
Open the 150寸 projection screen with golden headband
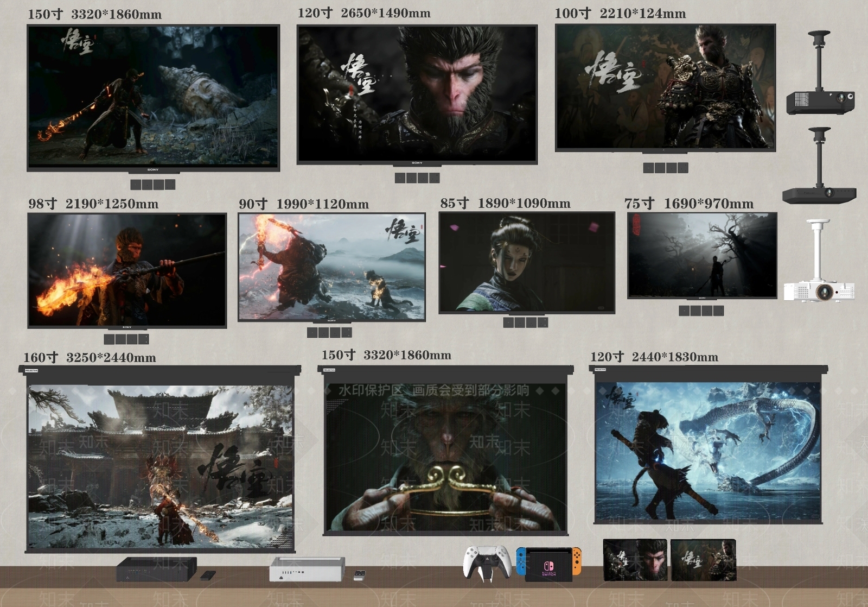[445, 451]
